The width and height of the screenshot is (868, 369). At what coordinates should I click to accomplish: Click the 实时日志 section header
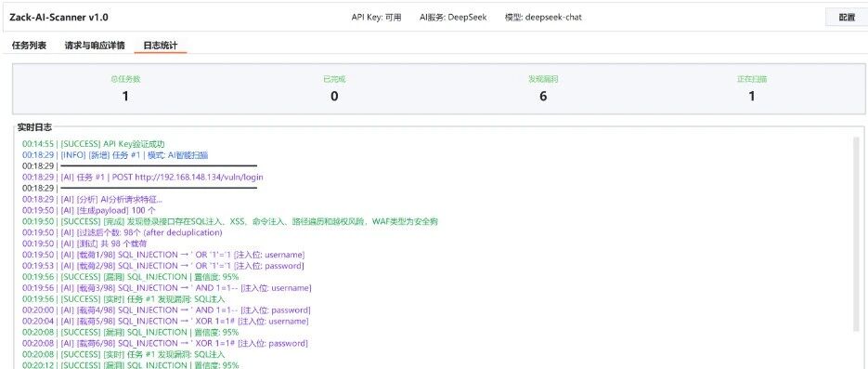click(x=34, y=127)
